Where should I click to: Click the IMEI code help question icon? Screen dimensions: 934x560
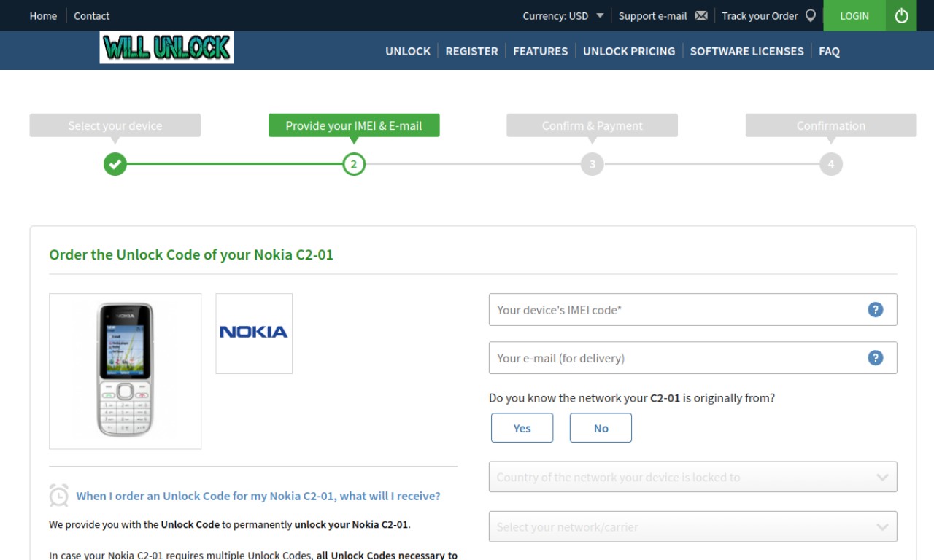tap(876, 309)
